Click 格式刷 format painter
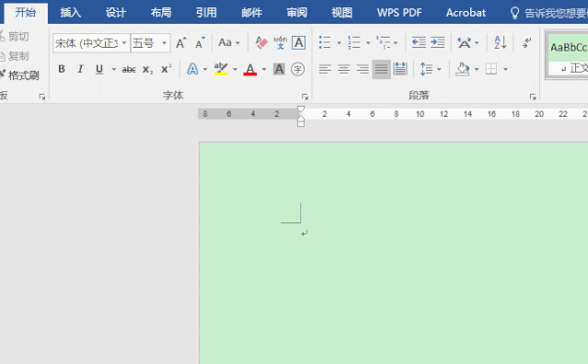Screen dimensions: 588x364 [x=19, y=75]
